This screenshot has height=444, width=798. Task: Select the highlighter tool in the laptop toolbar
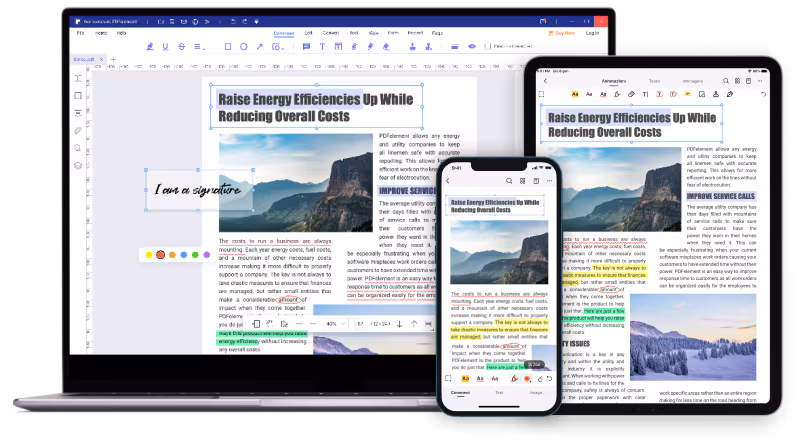point(150,46)
